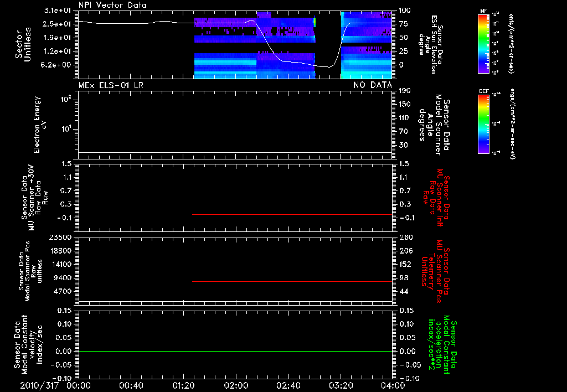Click the '2010/317' date label

[x=39, y=385]
